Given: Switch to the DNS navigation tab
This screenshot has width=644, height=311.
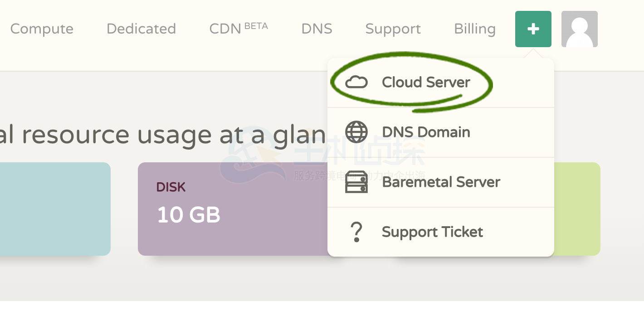Looking at the screenshot, I should click(x=317, y=29).
